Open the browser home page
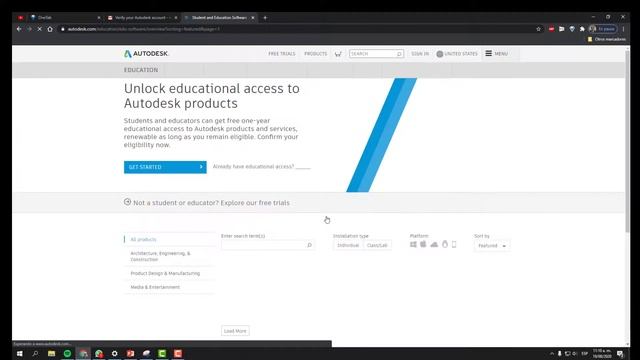 (50, 29)
